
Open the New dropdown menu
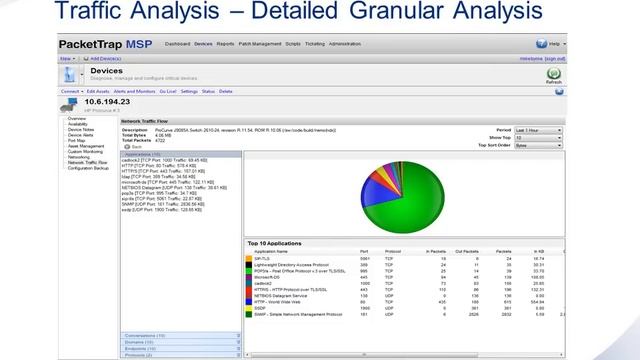(67, 59)
